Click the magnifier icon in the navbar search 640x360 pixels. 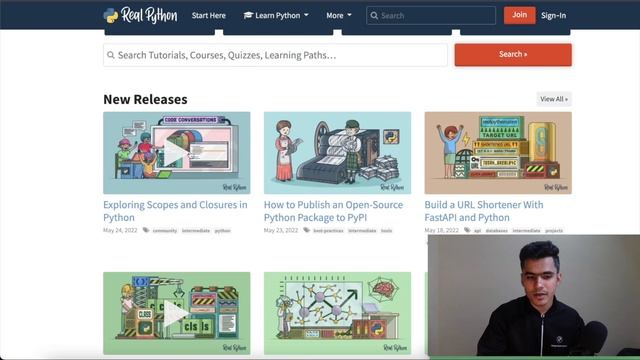pos(374,16)
